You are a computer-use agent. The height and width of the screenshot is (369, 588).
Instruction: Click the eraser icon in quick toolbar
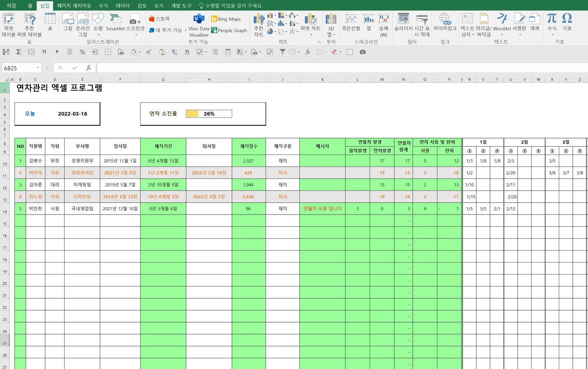pos(334,52)
